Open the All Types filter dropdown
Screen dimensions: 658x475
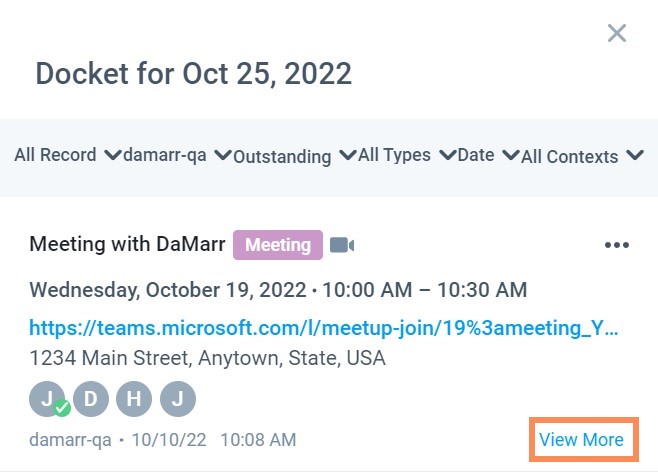[407, 155]
